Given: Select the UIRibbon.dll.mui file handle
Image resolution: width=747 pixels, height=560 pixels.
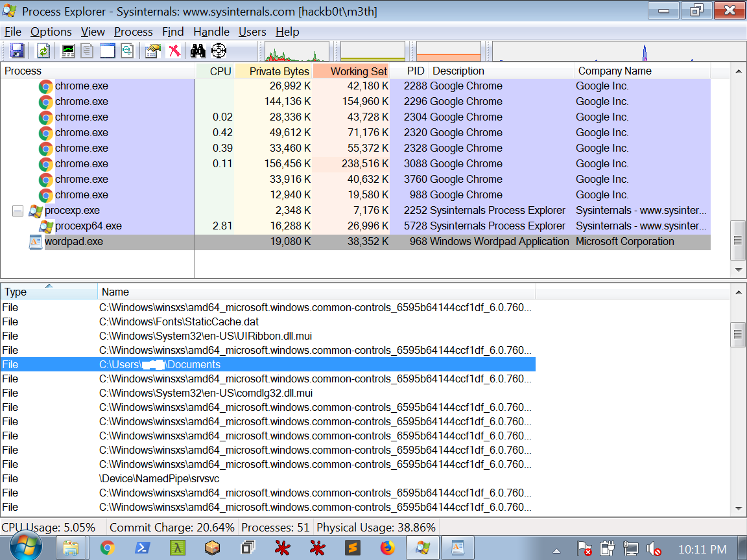Looking at the screenshot, I should 268,336.
